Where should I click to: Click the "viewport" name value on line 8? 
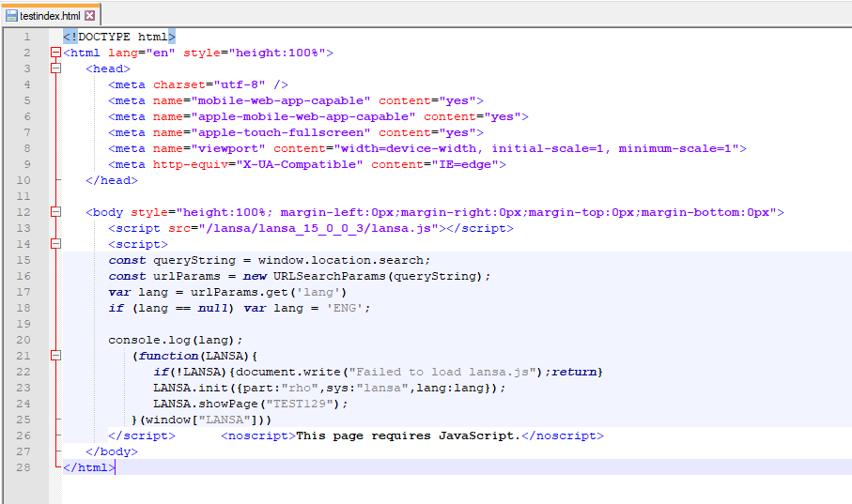[x=227, y=148]
